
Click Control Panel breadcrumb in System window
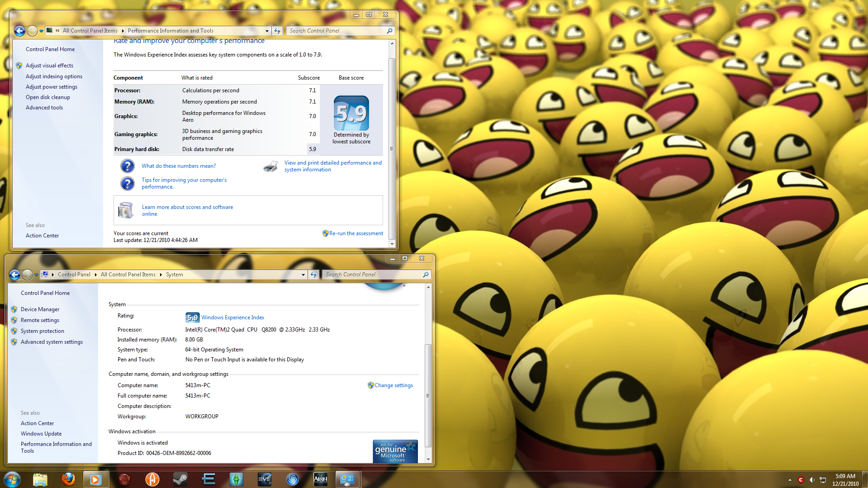coord(74,275)
